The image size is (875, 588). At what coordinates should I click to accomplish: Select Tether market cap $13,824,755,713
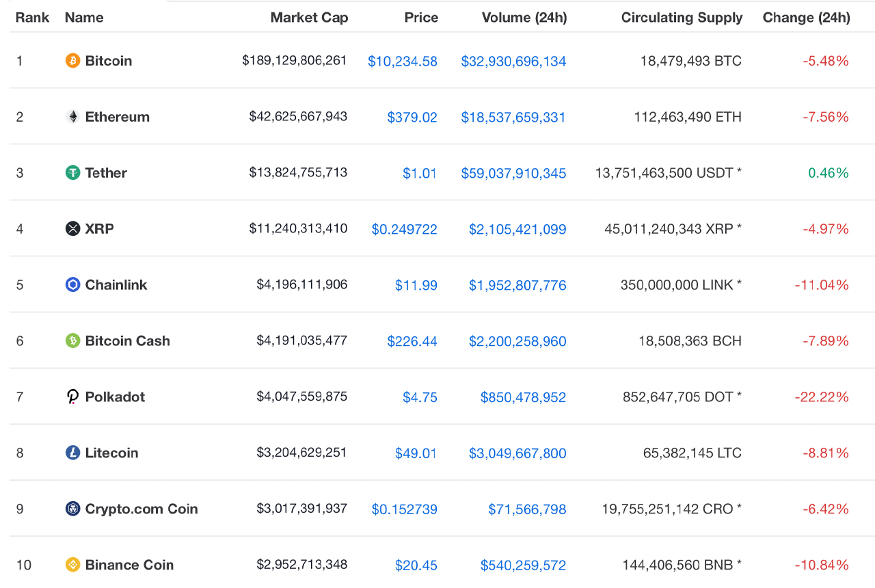coord(298,173)
